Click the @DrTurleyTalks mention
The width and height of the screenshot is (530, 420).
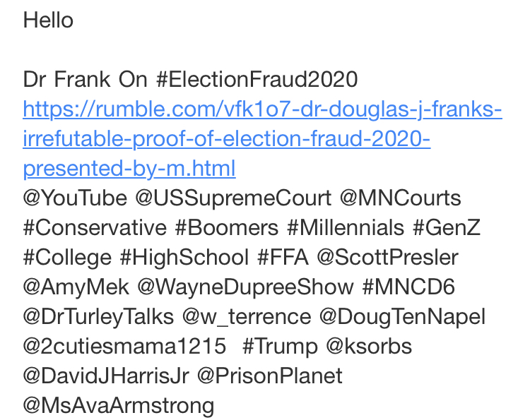98,317
